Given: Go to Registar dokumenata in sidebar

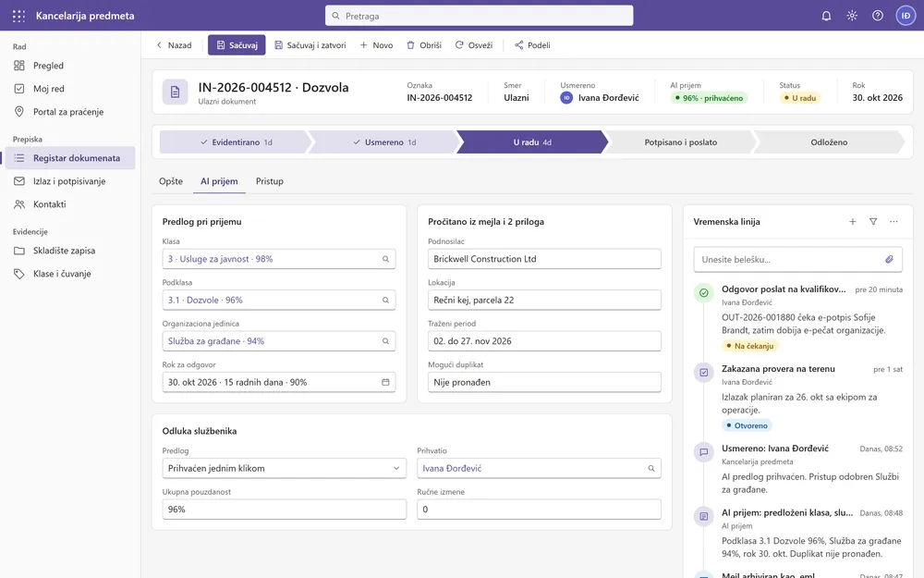Looking at the screenshot, I should click(70, 158).
